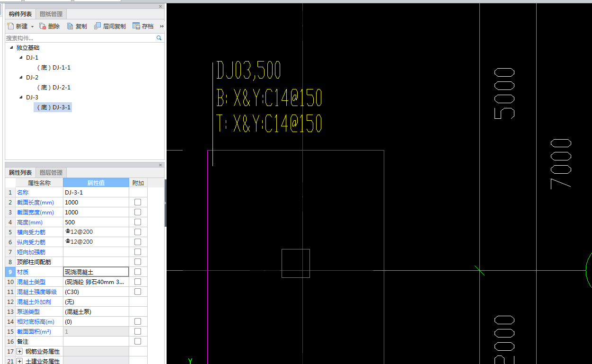592x364 pixels.
Task: Collapse the DJ-1 tree node
Action: click(x=21, y=58)
